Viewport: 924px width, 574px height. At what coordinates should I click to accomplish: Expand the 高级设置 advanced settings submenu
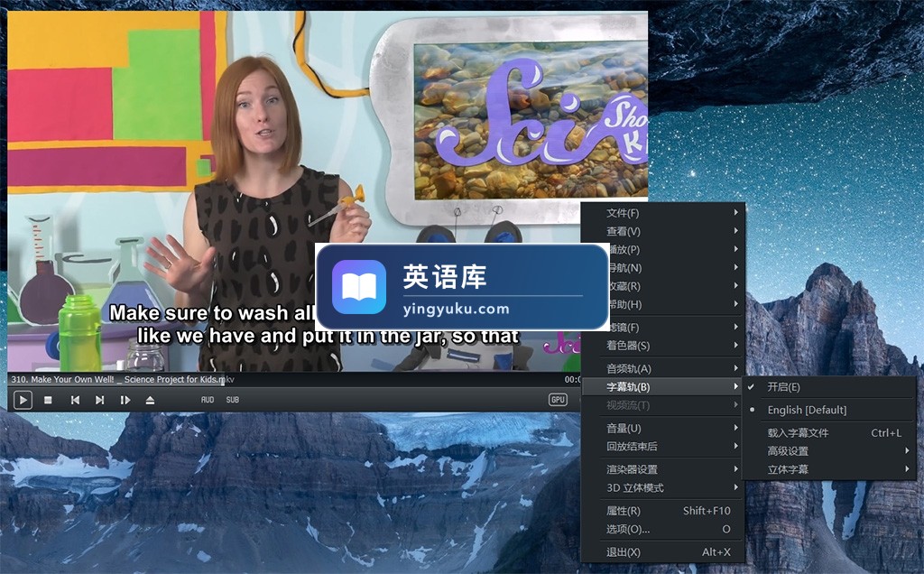828,451
